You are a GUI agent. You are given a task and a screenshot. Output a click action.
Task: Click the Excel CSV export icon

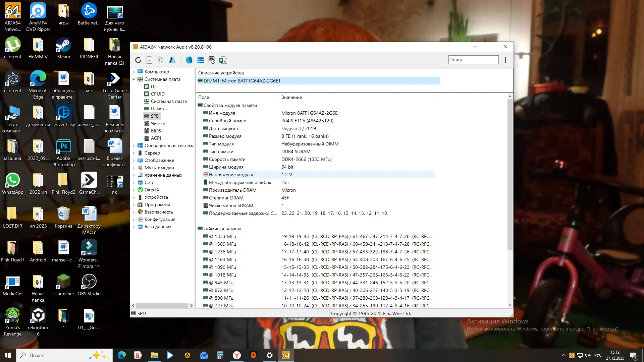[x=223, y=60]
